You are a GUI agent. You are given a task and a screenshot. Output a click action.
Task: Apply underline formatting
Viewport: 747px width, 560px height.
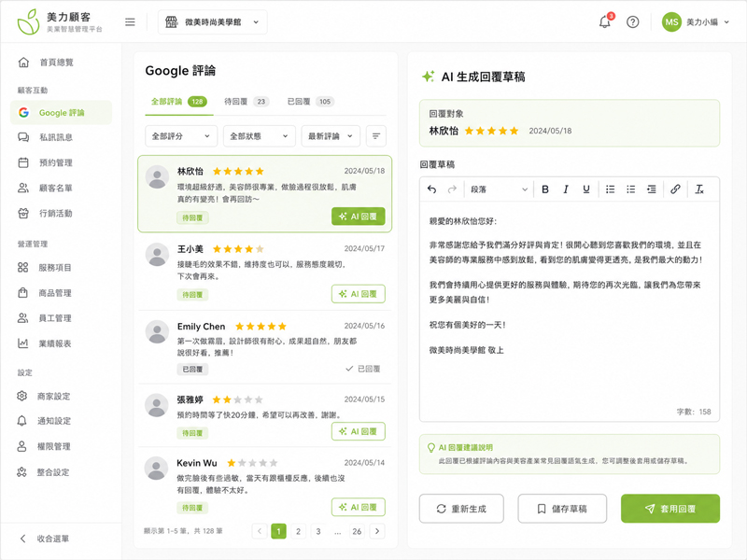586,189
